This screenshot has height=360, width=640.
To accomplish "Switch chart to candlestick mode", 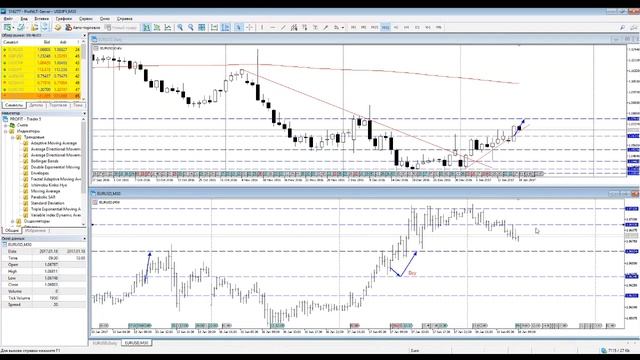I will [x=157, y=27].
